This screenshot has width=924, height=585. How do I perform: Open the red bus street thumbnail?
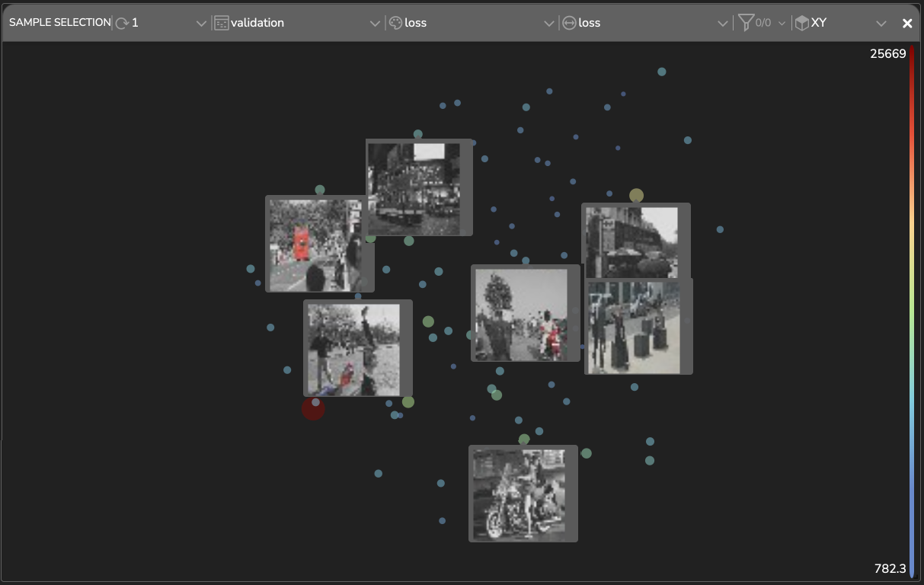tap(319, 244)
